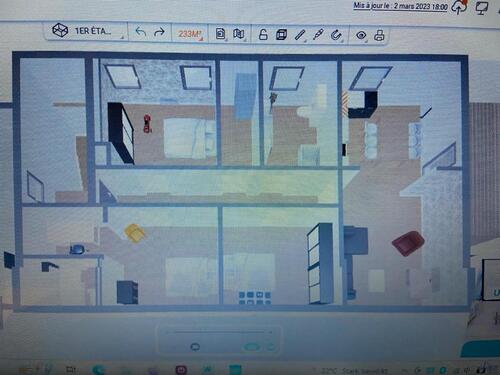Select the pencil drawing tool
Viewport: 500px width, 375px height.
coord(300,35)
